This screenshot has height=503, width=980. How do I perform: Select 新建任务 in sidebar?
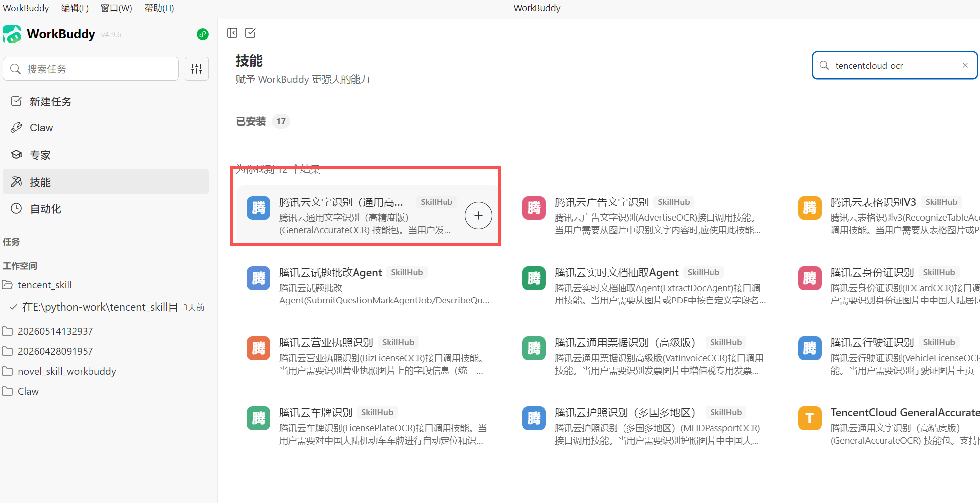[106, 101]
